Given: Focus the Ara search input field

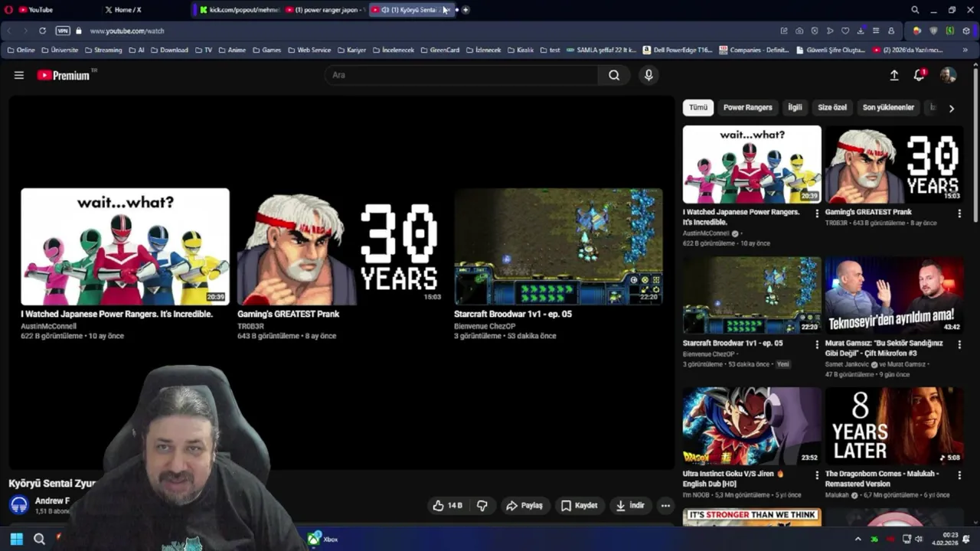Looking at the screenshot, I should pyautogui.click(x=462, y=75).
